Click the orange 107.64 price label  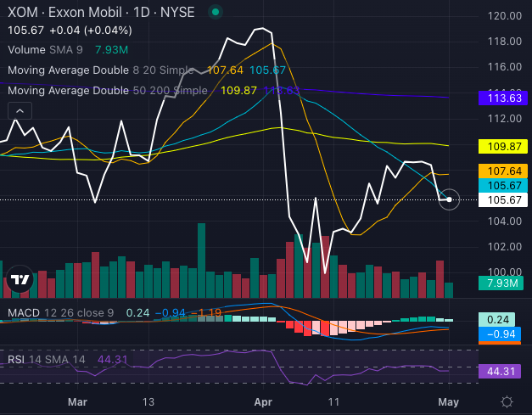[503, 171]
